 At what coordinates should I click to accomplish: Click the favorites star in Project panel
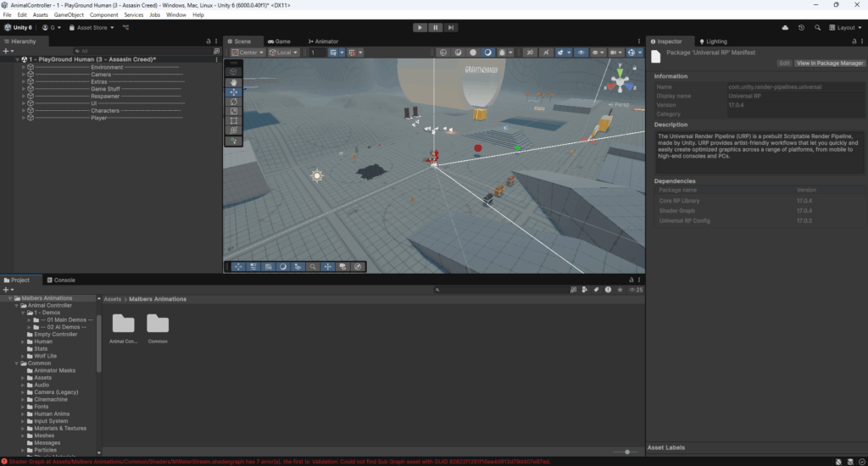pos(620,290)
